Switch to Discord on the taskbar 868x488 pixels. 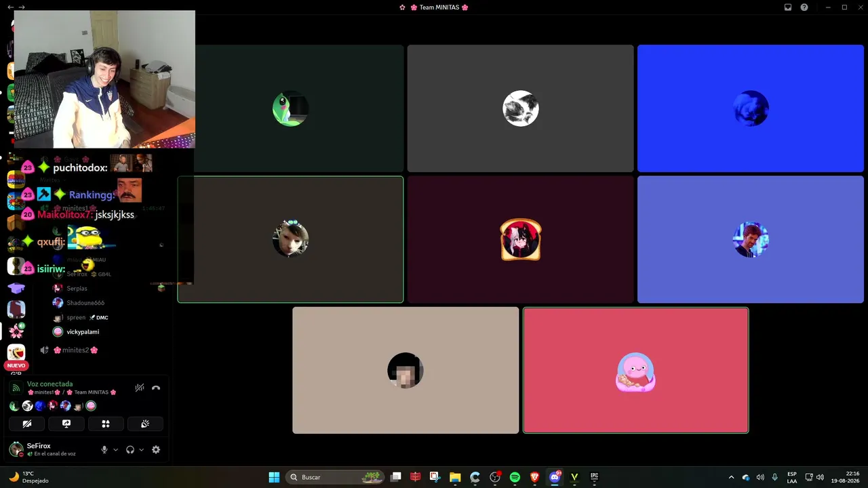click(x=555, y=477)
